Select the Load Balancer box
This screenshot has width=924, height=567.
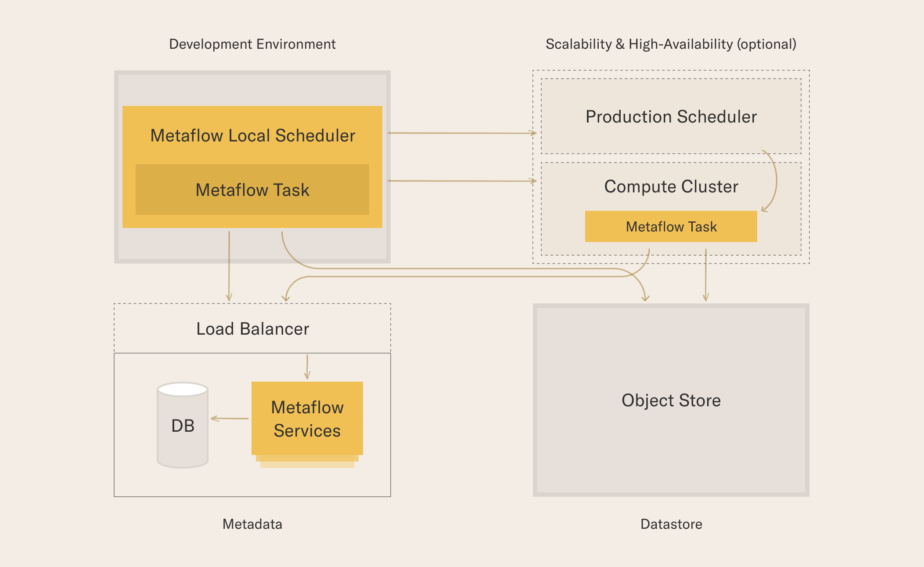coord(252,328)
